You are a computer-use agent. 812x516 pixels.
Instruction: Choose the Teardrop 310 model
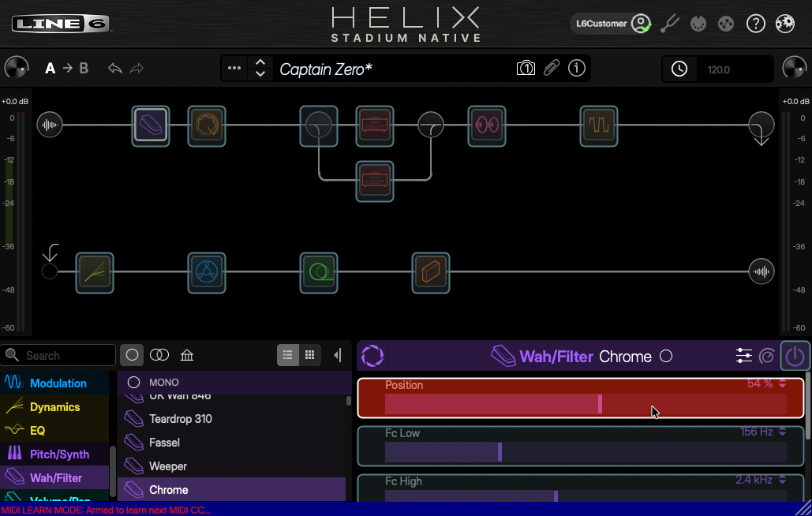click(x=231, y=419)
